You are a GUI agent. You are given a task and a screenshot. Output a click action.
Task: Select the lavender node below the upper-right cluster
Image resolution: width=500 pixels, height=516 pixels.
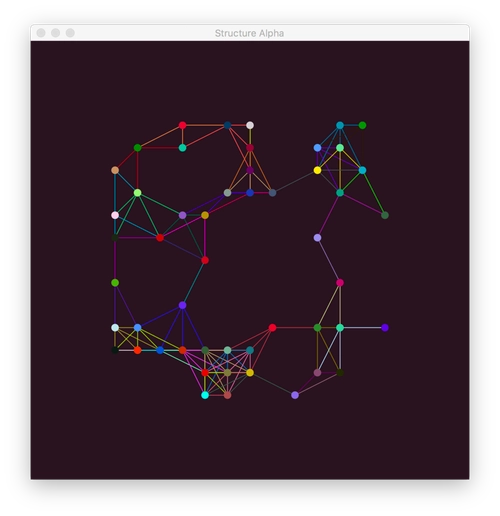(x=317, y=238)
